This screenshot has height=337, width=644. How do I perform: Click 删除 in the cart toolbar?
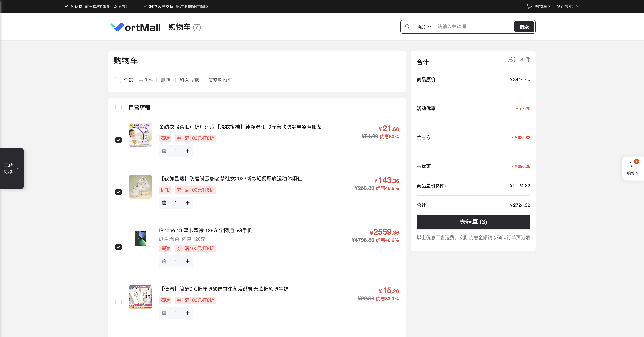pyautogui.click(x=165, y=80)
